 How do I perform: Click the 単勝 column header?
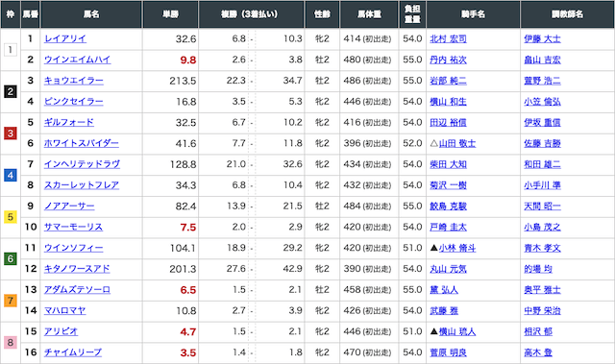171,14
